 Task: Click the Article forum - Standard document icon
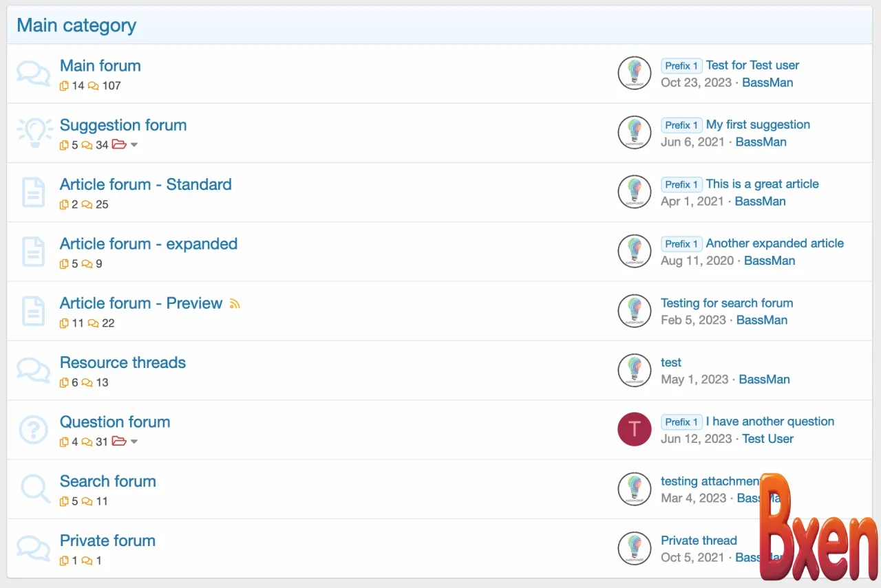33,193
